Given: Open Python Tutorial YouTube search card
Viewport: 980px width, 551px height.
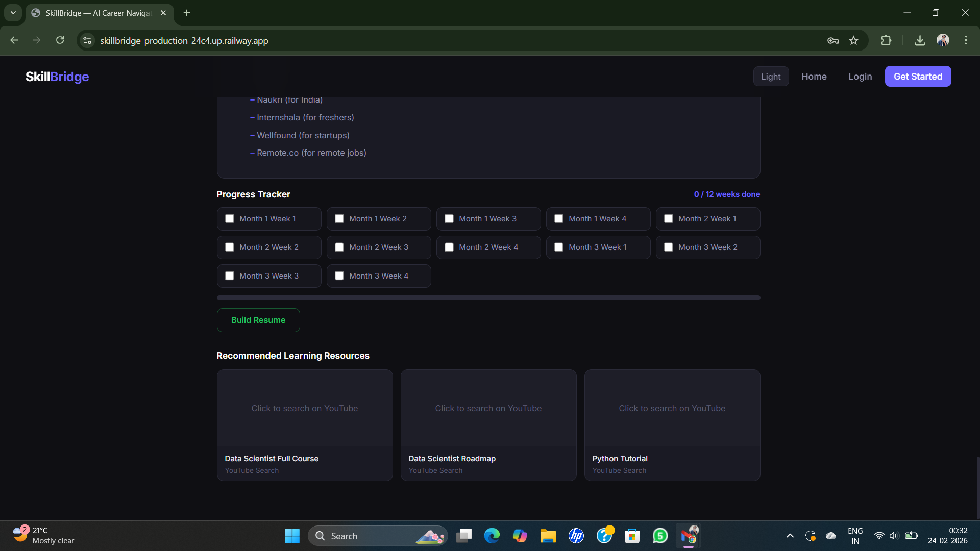Looking at the screenshot, I should click(x=672, y=424).
